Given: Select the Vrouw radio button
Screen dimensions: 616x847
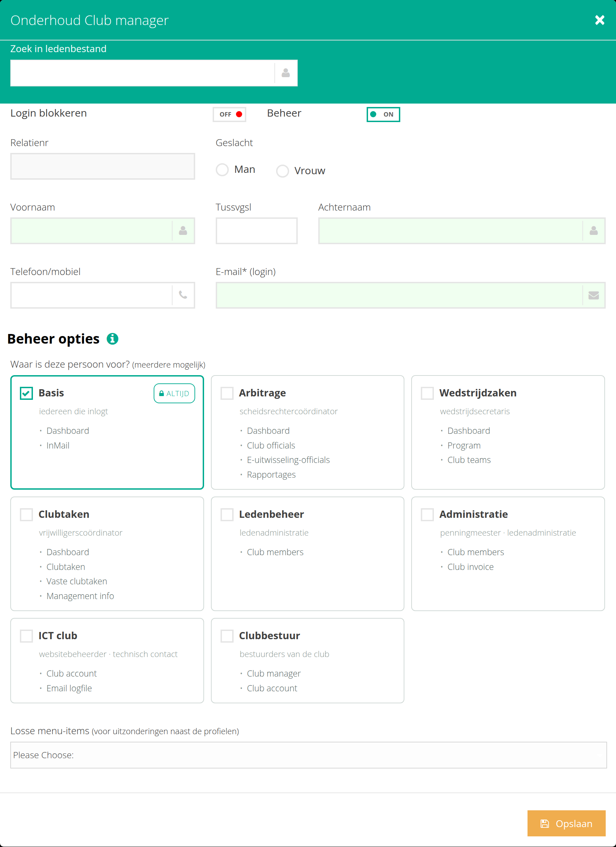Looking at the screenshot, I should [x=282, y=171].
